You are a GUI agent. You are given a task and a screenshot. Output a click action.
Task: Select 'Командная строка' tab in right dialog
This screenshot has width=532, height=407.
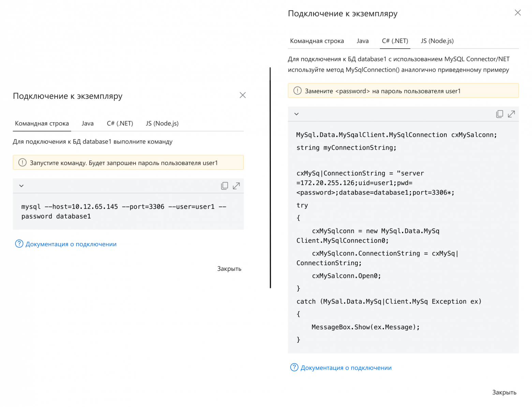pyautogui.click(x=317, y=41)
